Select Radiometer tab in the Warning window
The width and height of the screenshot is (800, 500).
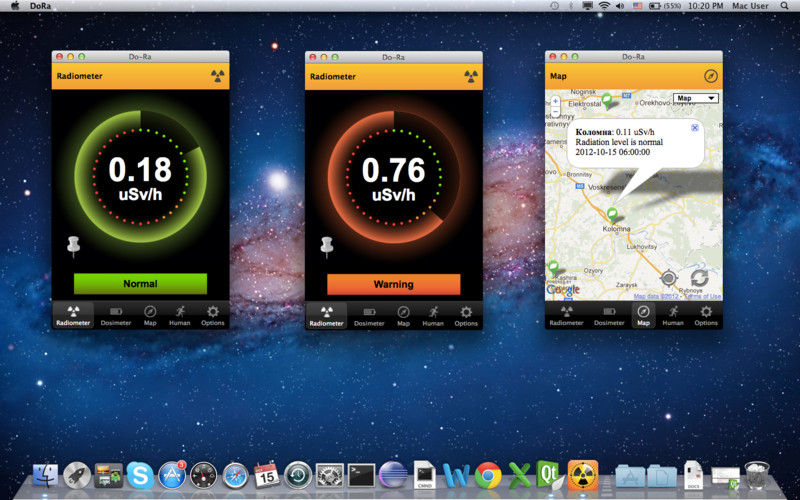327,316
